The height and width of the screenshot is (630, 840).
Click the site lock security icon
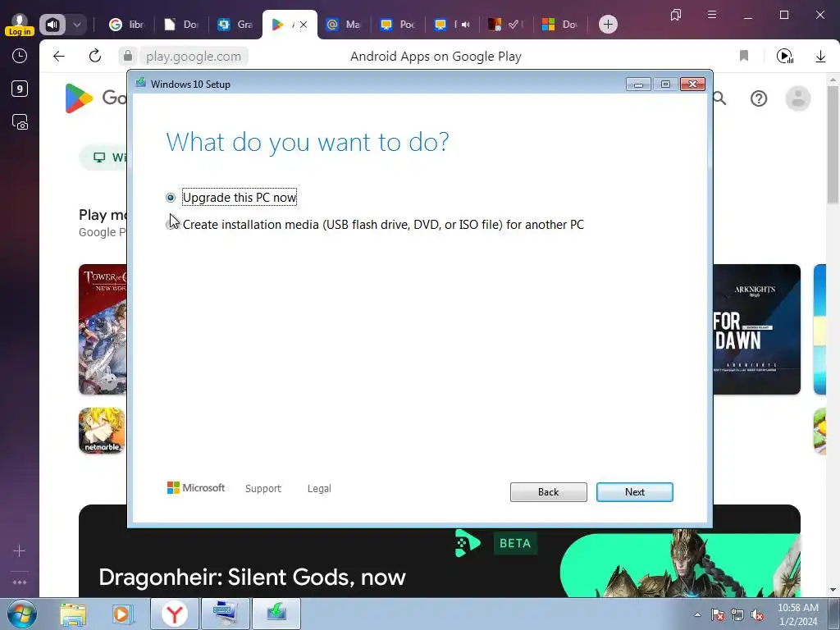point(127,57)
